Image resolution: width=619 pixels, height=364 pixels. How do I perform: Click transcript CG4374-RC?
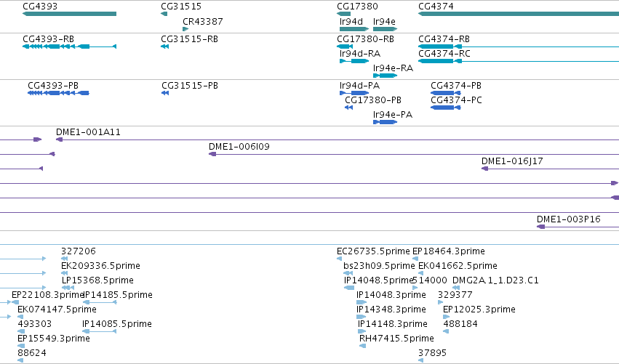tap(444, 54)
